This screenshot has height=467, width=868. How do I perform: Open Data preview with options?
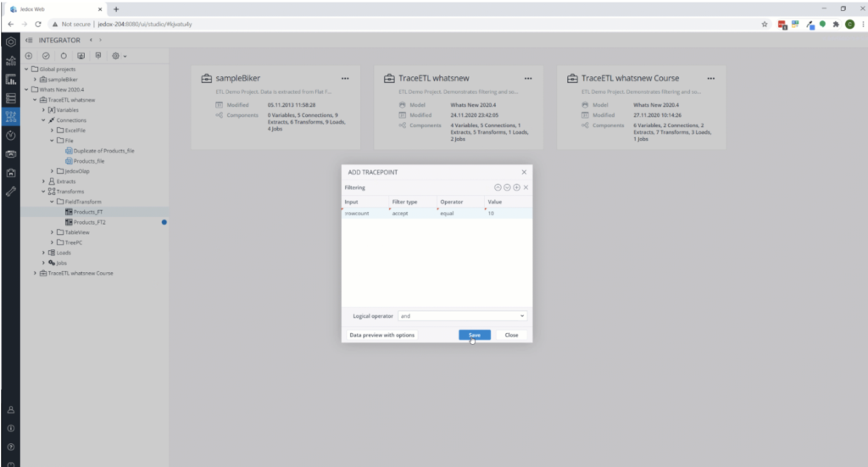[x=382, y=335]
